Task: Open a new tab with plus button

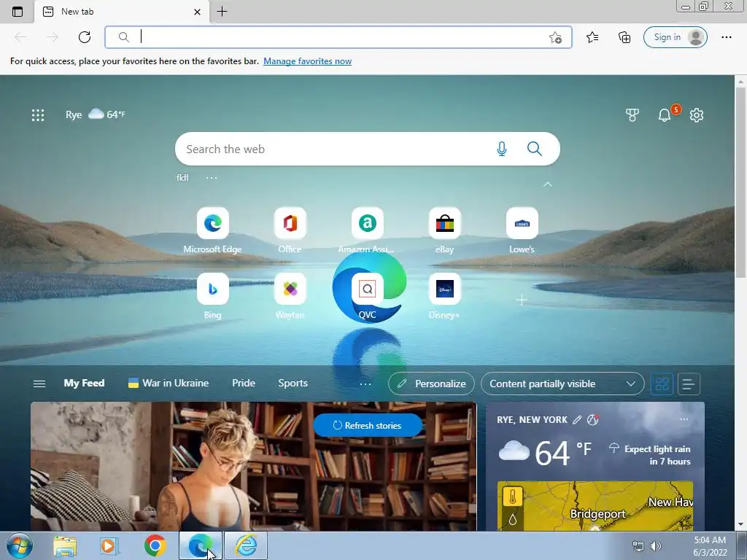Action: [x=222, y=12]
